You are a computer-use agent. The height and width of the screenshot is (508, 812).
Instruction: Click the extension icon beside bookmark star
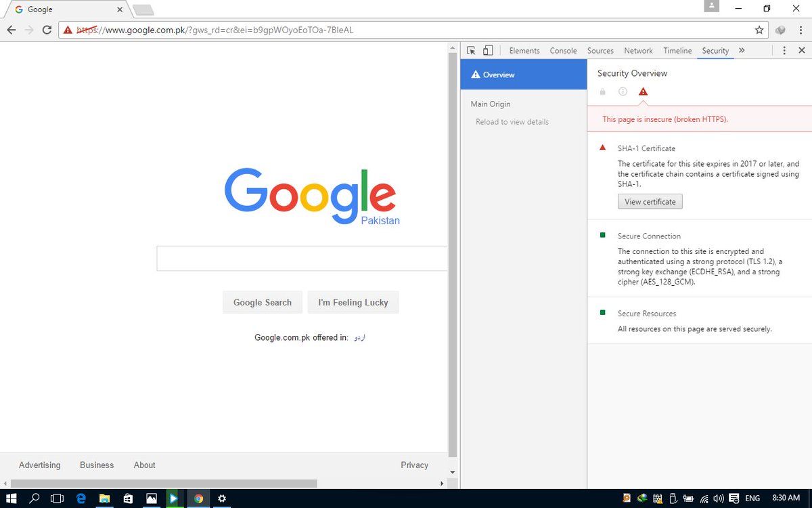780,30
